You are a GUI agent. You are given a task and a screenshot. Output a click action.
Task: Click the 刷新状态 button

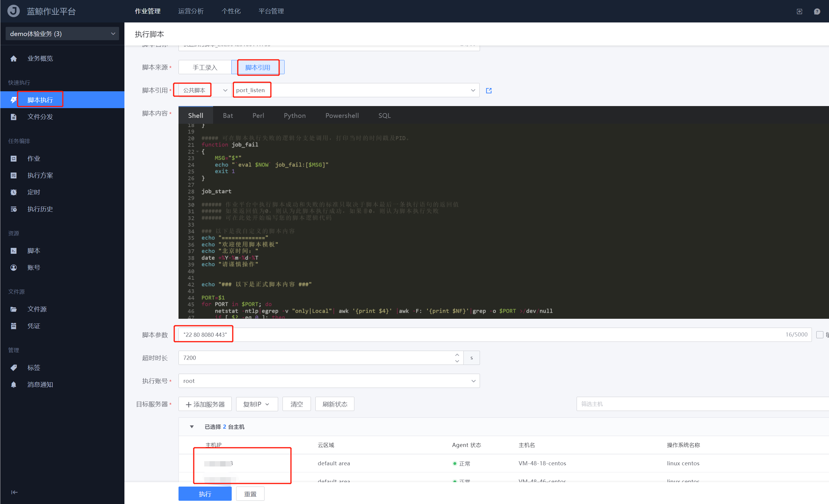pyautogui.click(x=335, y=404)
